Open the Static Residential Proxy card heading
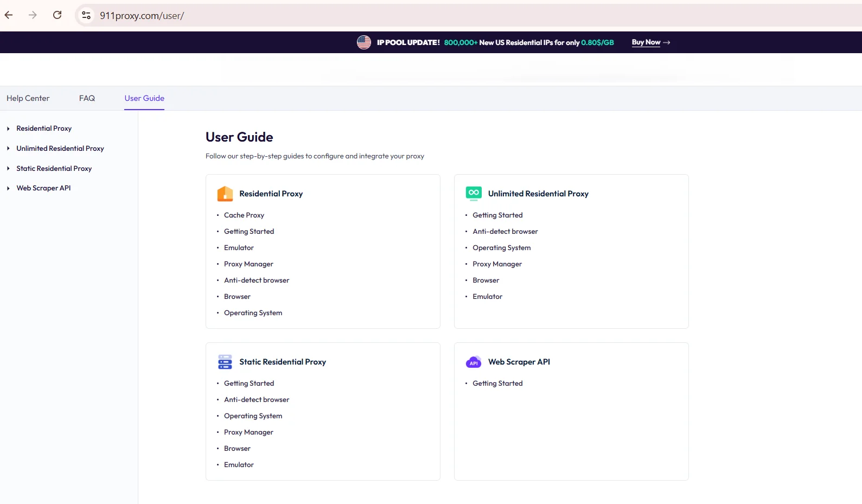This screenshot has height=504, width=862. pyautogui.click(x=283, y=362)
